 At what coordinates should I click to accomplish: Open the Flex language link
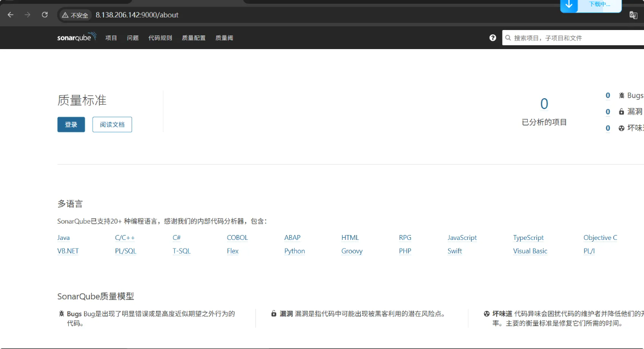(232, 251)
